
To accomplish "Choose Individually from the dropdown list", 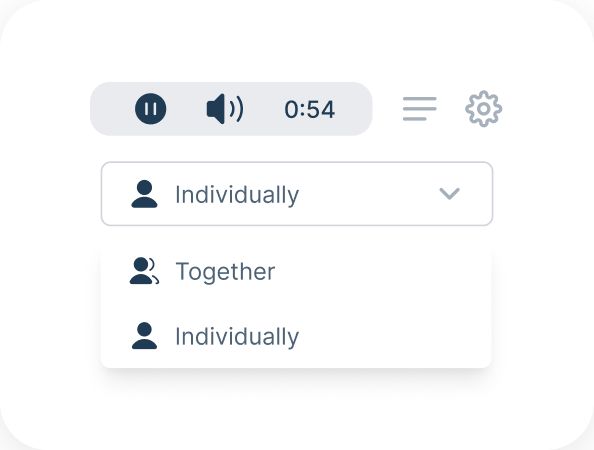I will [x=296, y=336].
